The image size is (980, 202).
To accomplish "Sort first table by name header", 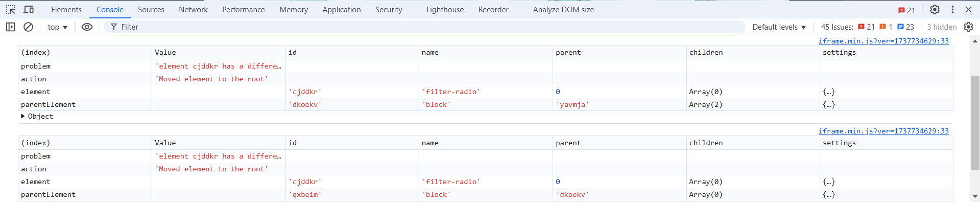I will pyautogui.click(x=486, y=52).
